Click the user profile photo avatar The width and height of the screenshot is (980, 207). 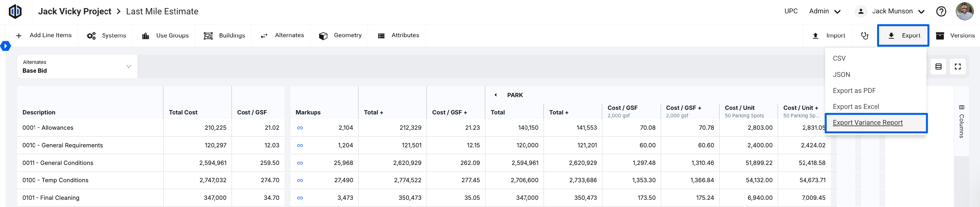pyautogui.click(x=964, y=11)
